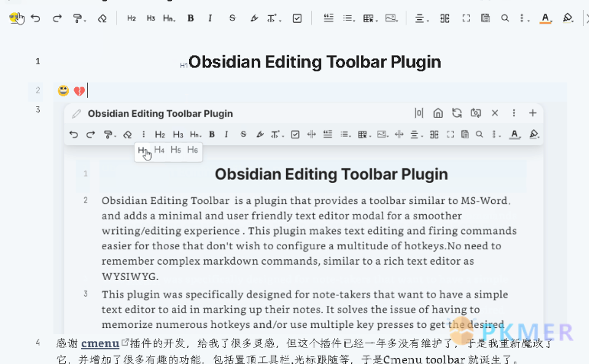This screenshot has width=589, height=364.
Task: Click the highlighter pen icon in top toolbar
Action: 254,18
